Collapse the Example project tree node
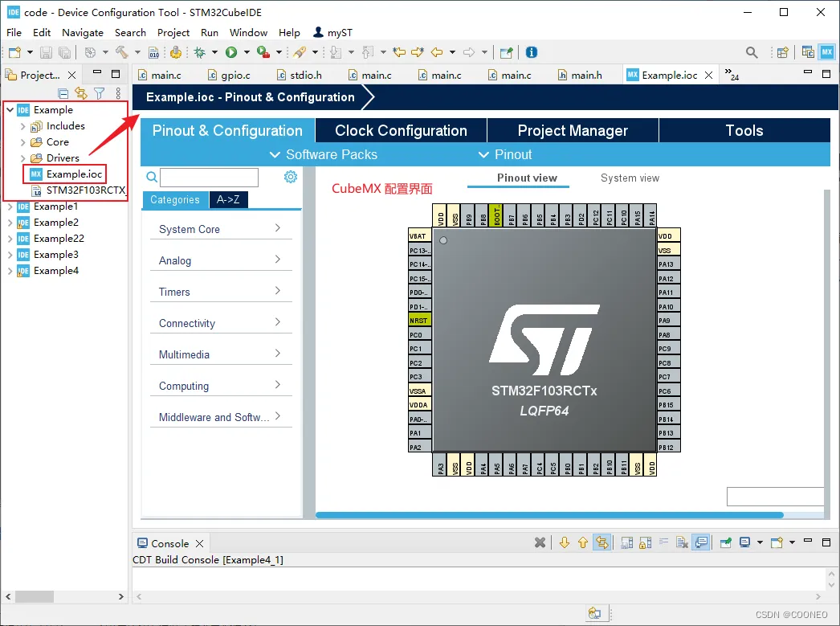This screenshot has width=840, height=626. 10,109
